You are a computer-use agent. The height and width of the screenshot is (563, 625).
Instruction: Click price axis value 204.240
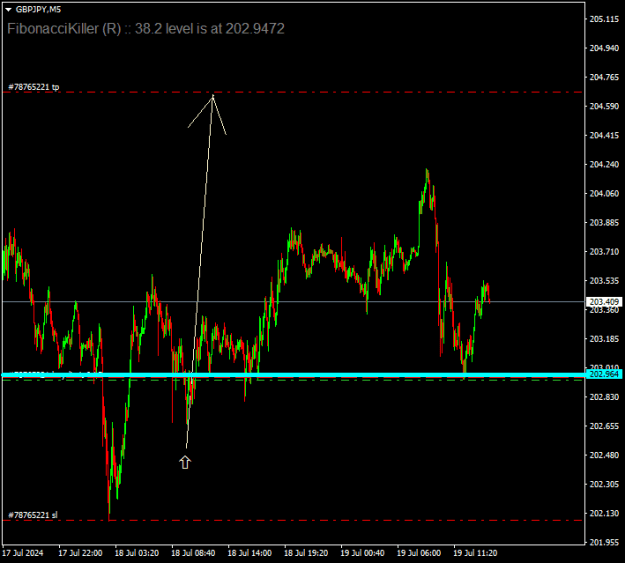tap(604, 164)
